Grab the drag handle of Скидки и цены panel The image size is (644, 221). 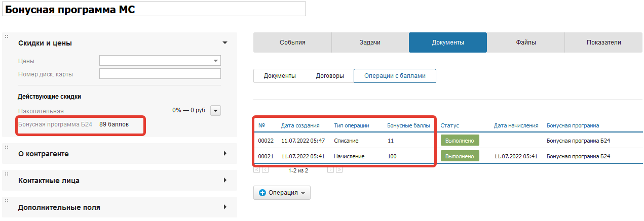tap(7, 36)
